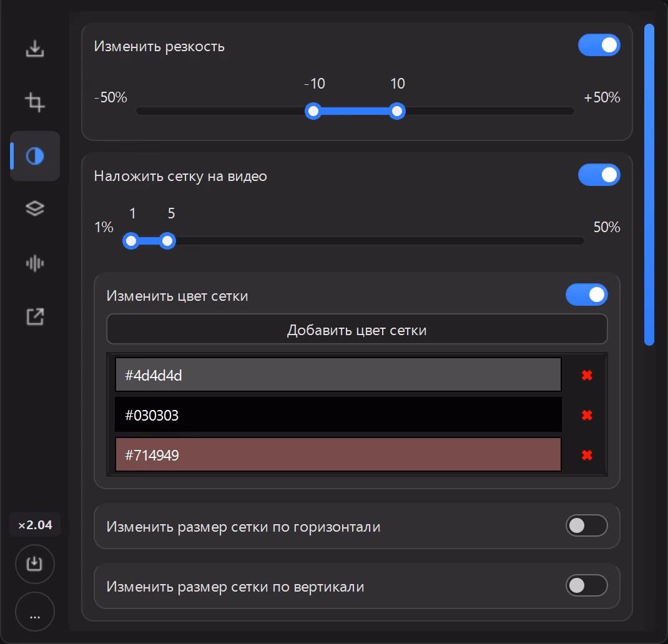Click the Наложить сетку на видео heading

(180, 176)
